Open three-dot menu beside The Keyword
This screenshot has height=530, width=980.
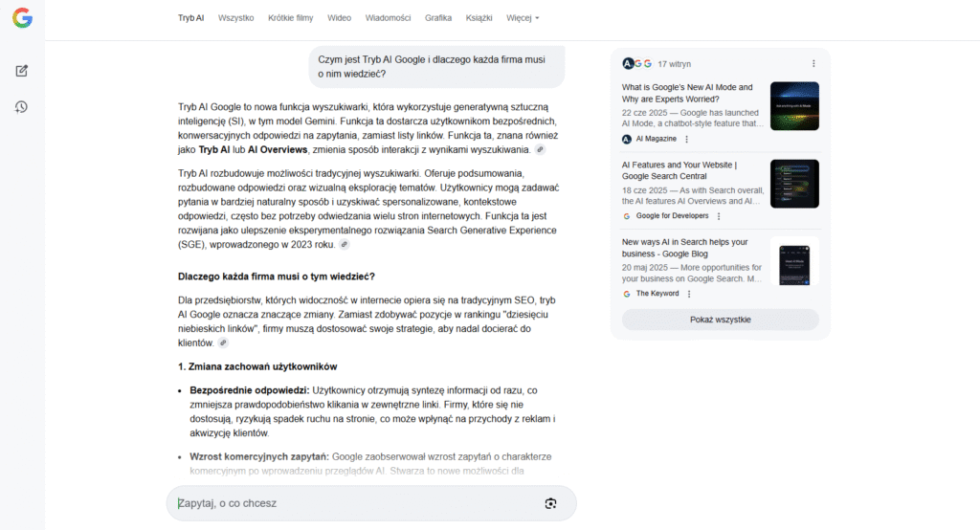pyautogui.click(x=686, y=294)
